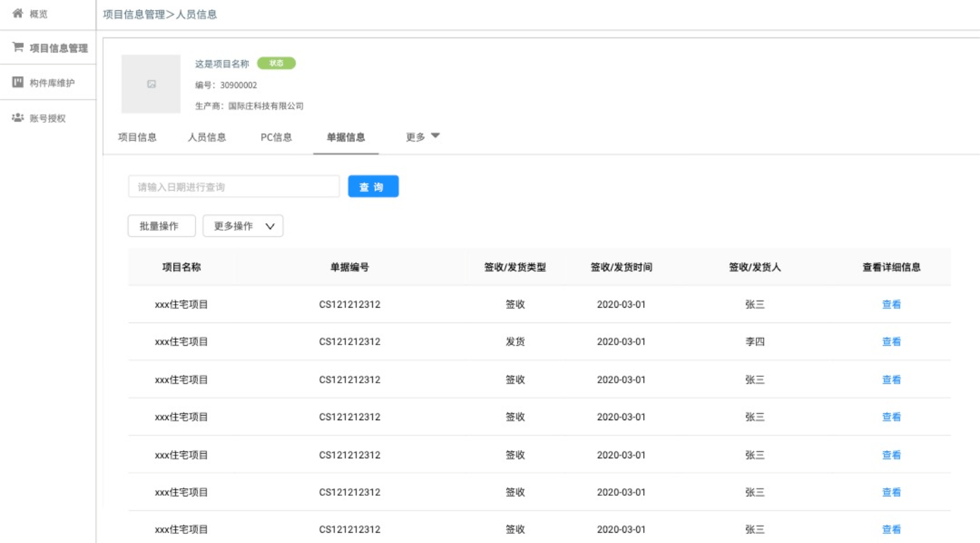Select the 单据信息 tab

[346, 137]
